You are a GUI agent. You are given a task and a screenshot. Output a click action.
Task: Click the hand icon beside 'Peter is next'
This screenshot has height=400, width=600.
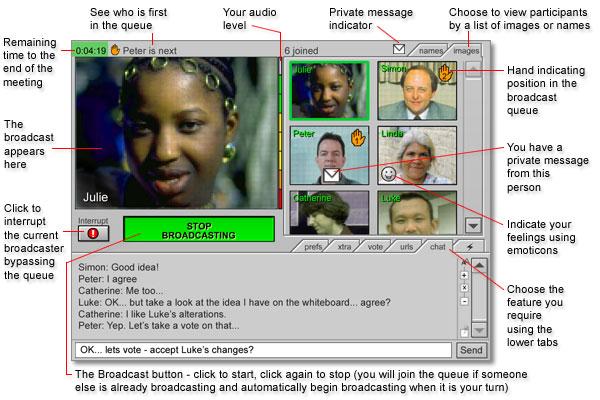pyautogui.click(x=115, y=48)
